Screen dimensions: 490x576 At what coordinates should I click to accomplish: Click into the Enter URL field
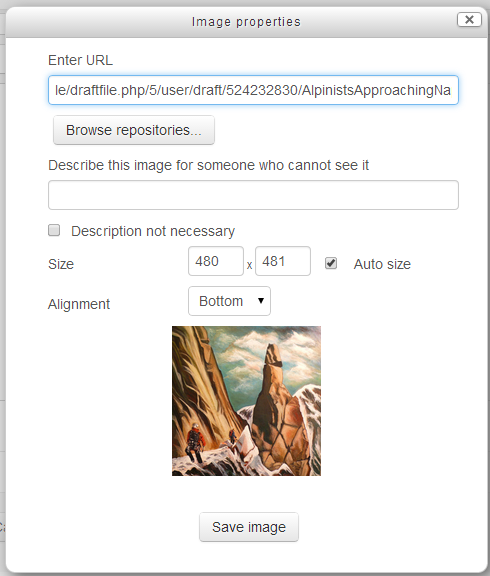click(253, 90)
